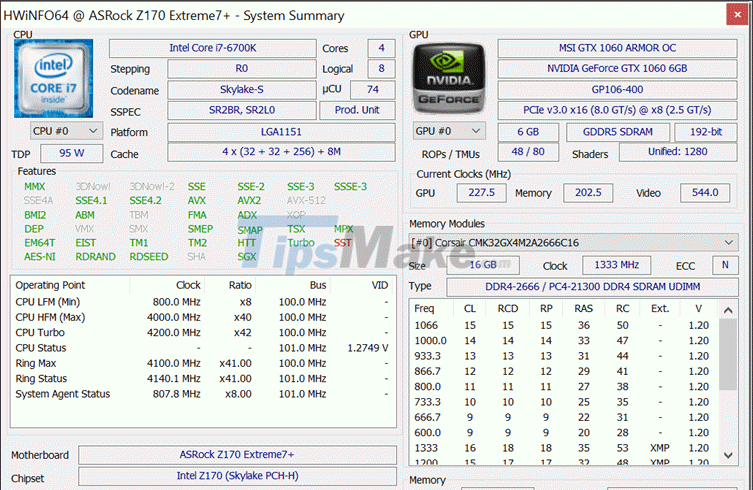Select the 733.3 frequency timing row
Viewport: 753px width, 490px height.
565,403
